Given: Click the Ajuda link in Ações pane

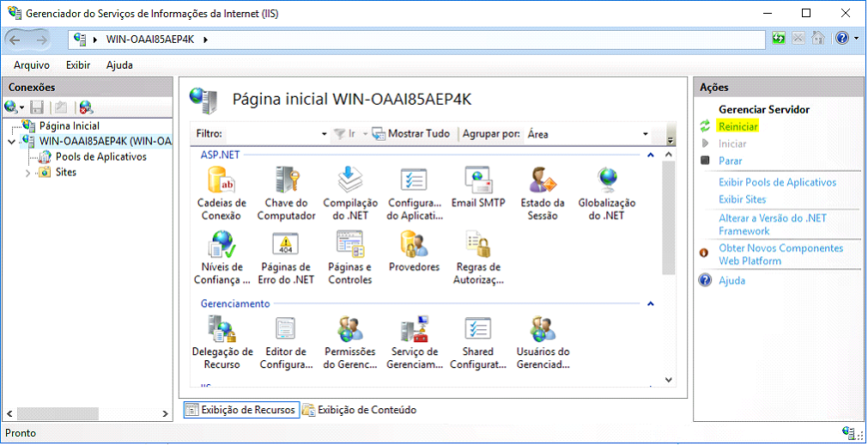Looking at the screenshot, I should [731, 280].
